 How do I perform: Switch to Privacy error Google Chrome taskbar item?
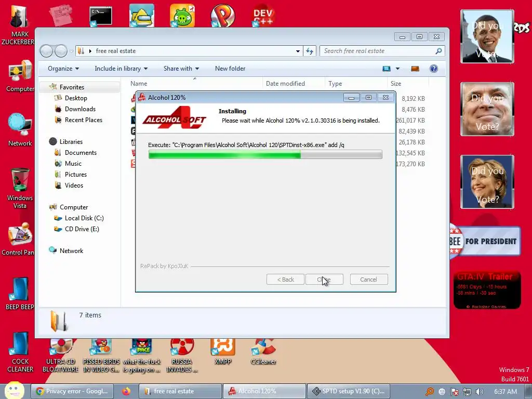click(x=72, y=391)
